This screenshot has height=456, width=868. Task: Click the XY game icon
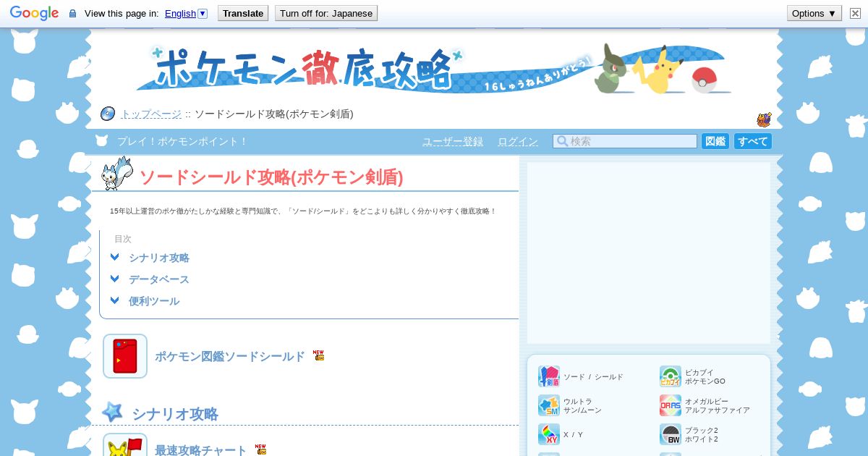549,434
